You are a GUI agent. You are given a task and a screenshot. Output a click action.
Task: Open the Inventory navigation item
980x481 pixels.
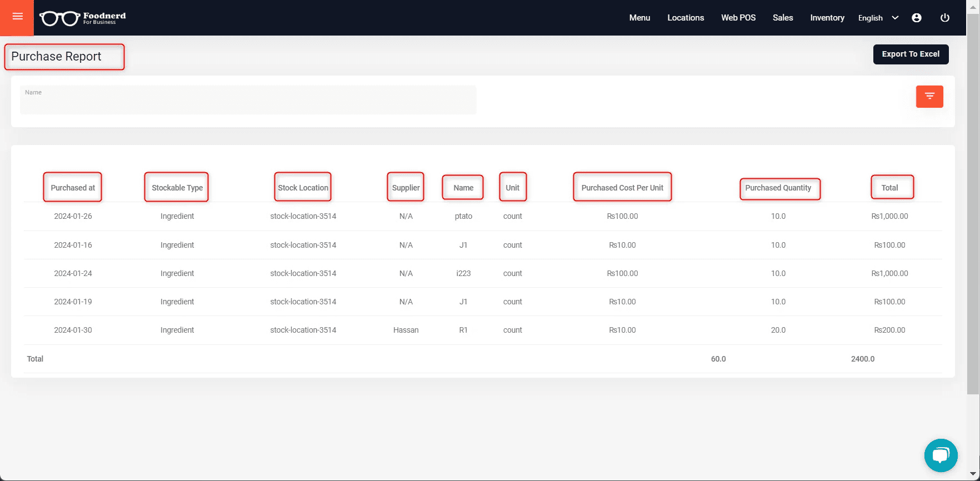pyautogui.click(x=827, y=18)
